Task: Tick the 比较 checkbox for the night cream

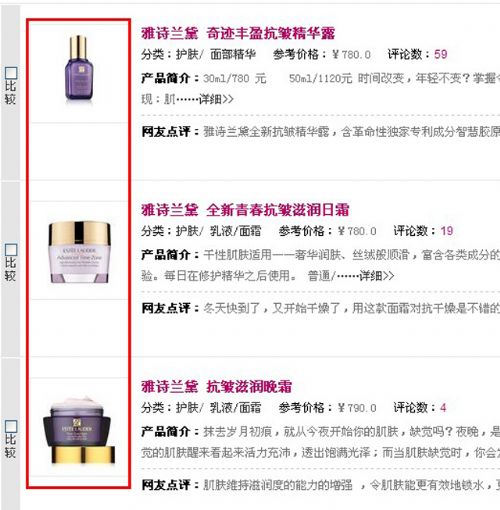Action: (11, 426)
